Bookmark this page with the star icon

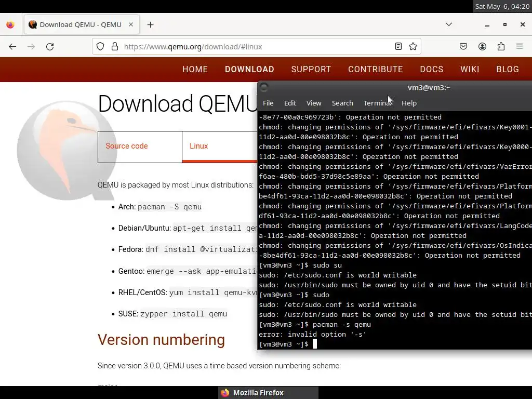[413, 46]
